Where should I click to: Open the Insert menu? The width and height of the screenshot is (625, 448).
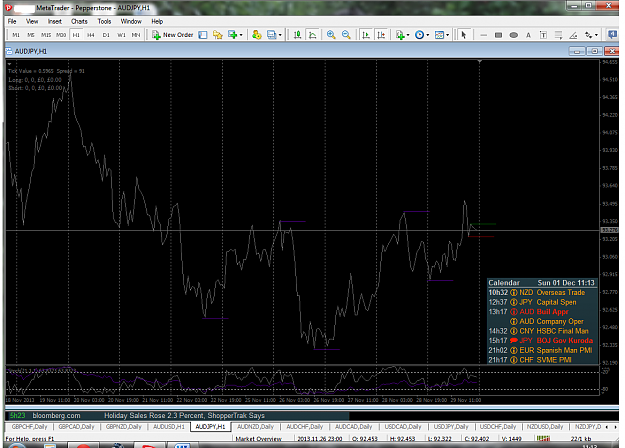pyautogui.click(x=55, y=22)
